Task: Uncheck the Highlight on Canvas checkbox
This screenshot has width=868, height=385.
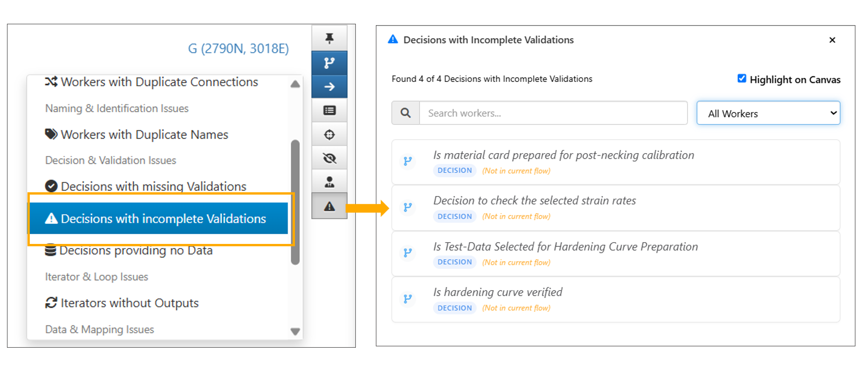Action: (x=741, y=79)
